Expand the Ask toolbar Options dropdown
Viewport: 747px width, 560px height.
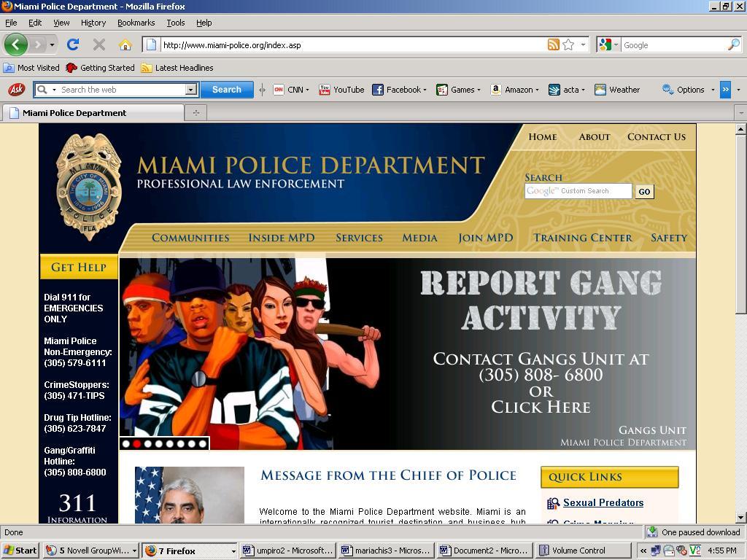[x=712, y=90]
